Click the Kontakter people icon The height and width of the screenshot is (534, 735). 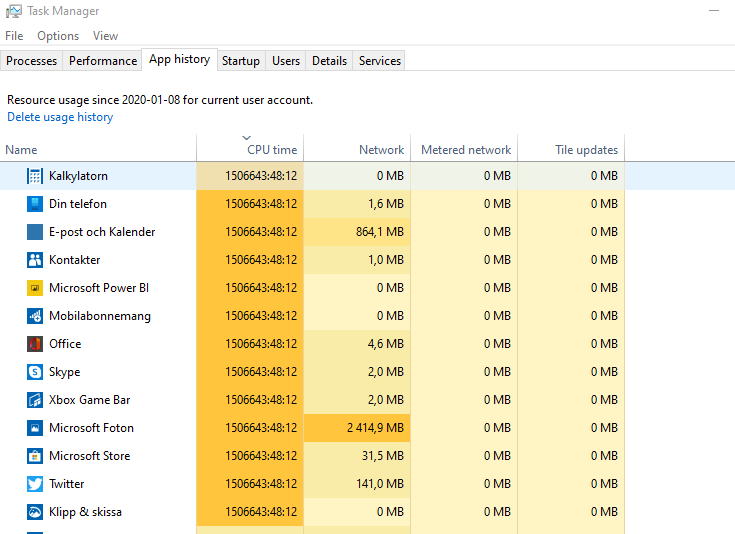pos(35,260)
